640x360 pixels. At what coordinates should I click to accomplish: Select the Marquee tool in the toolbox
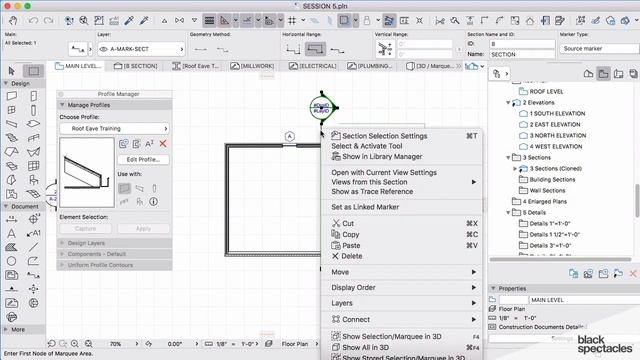coord(33,71)
